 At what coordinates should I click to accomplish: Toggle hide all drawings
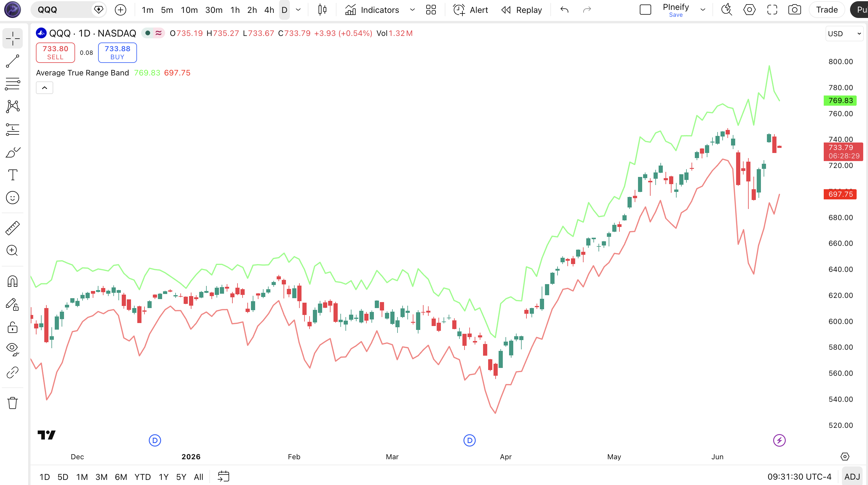click(13, 349)
